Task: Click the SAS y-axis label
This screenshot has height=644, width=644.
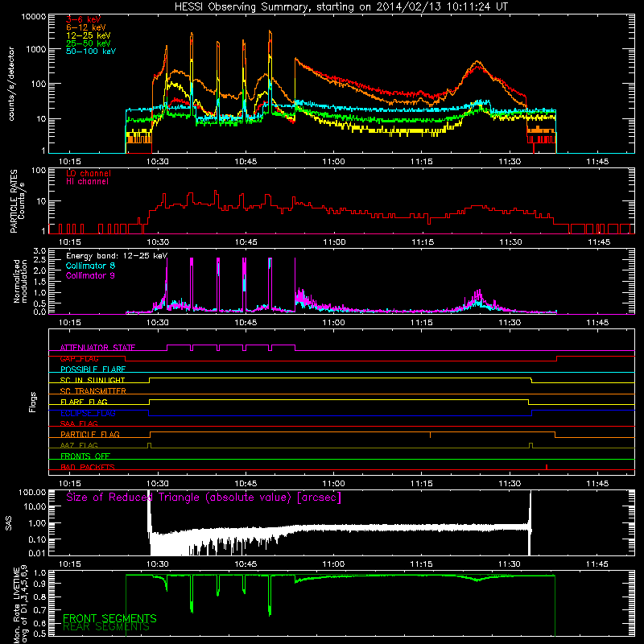Action: (x=8, y=523)
